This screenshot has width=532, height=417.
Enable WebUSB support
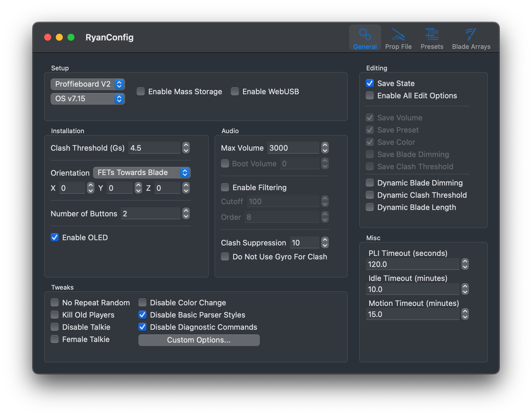pyautogui.click(x=234, y=91)
